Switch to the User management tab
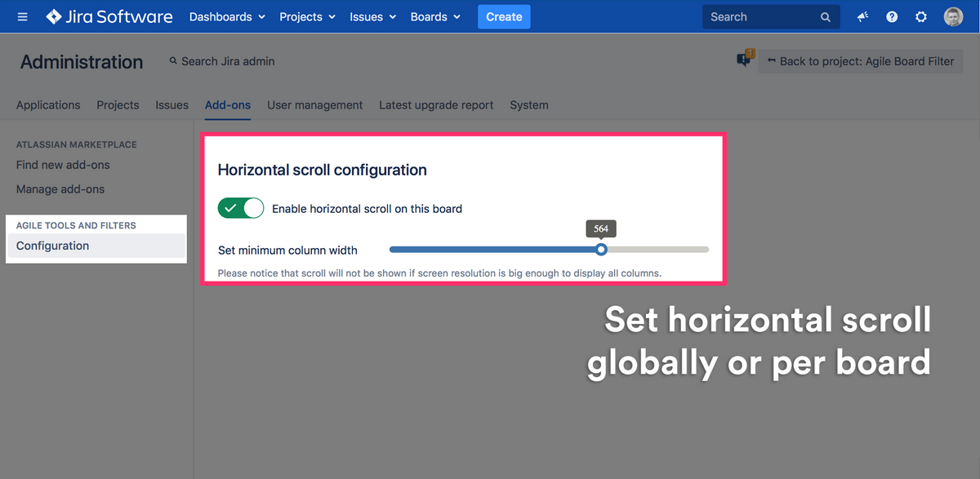This screenshot has width=980, height=479. (314, 105)
